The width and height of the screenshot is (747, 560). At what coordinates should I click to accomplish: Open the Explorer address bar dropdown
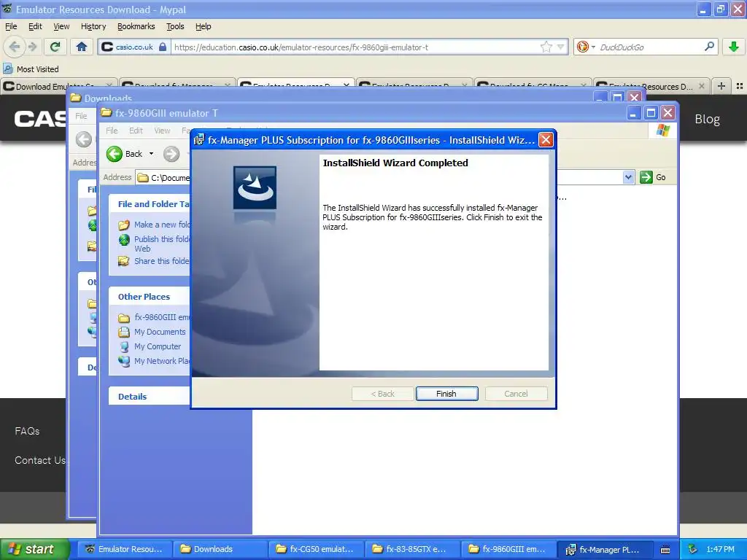[628, 177]
